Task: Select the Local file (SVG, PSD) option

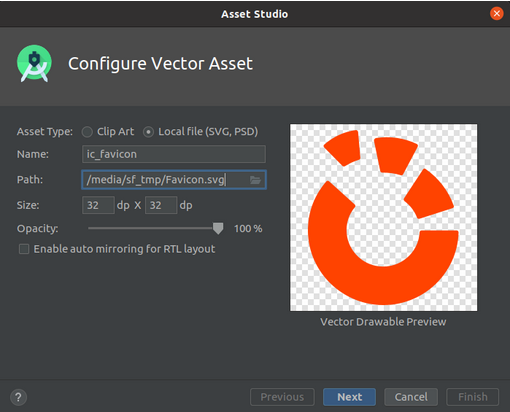Action: tap(148, 132)
